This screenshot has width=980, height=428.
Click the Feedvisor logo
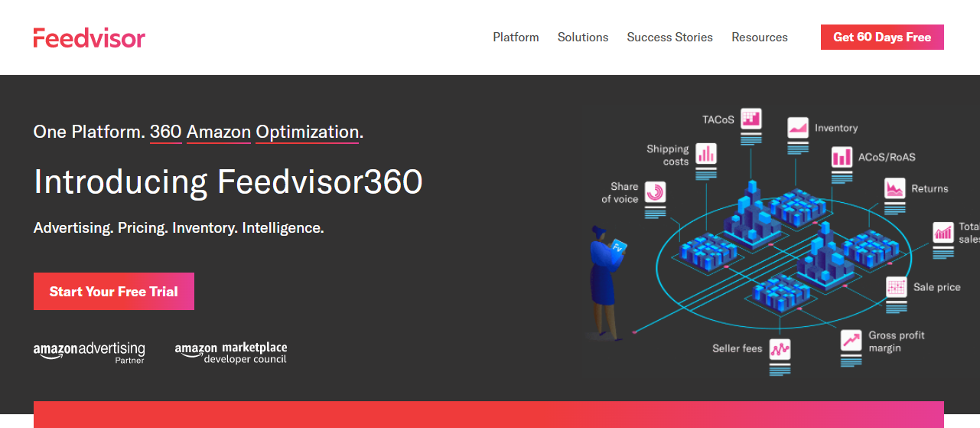[89, 38]
